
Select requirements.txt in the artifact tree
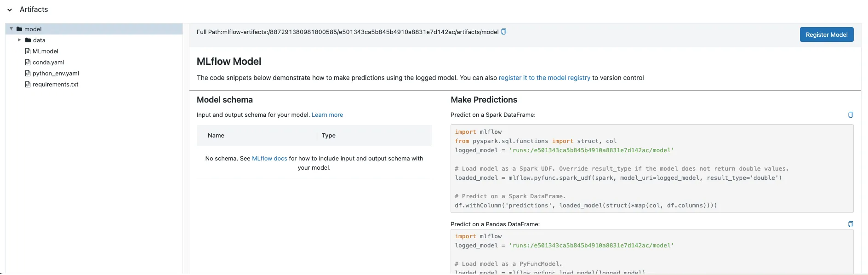(56, 84)
